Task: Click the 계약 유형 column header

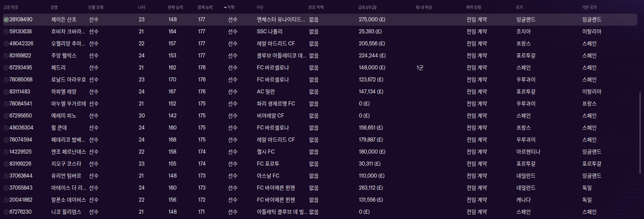Action: point(474,7)
